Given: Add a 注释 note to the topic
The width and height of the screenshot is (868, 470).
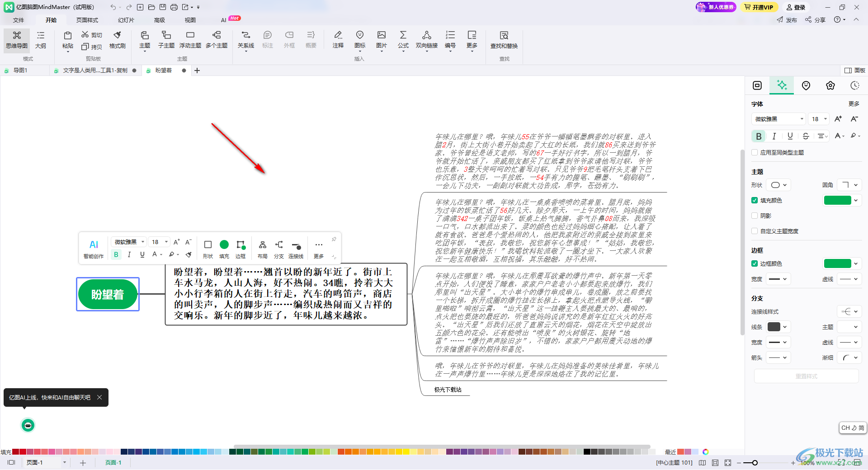Looking at the screenshot, I should [x=338, y=40].
